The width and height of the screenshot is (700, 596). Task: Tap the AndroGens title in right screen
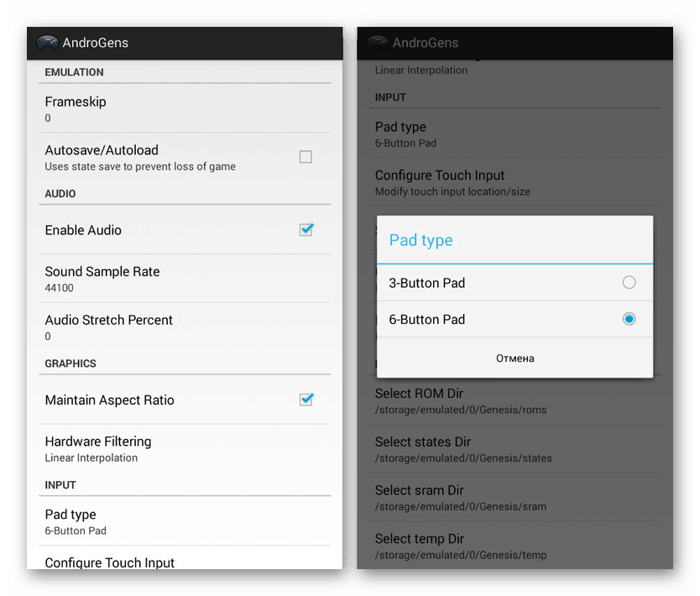(426, 43)
